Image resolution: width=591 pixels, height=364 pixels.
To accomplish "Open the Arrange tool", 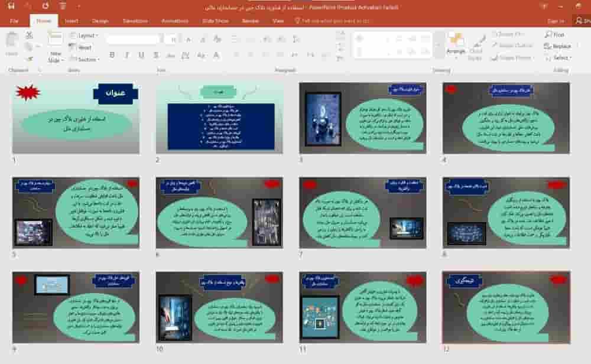I will (456, 43).
